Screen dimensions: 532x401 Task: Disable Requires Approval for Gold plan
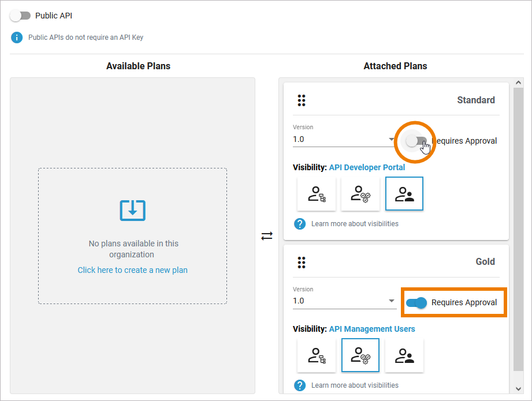point(416,302)
